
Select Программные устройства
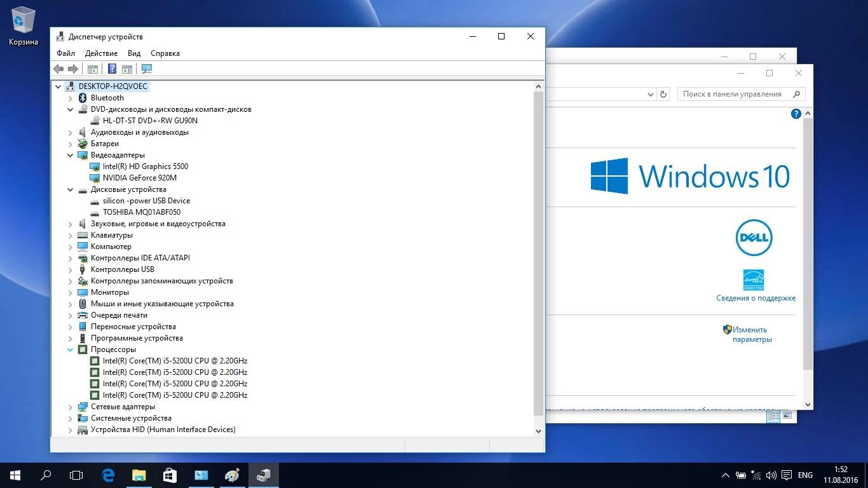coord(137,338)
